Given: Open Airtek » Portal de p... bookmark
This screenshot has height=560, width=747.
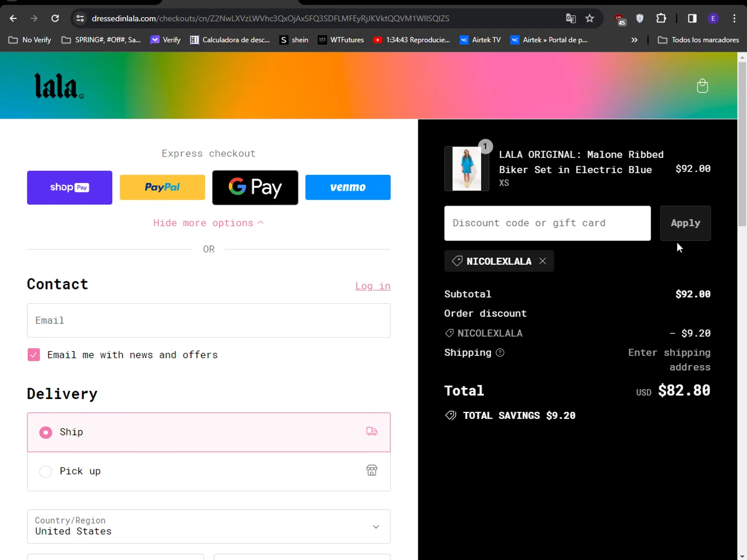Looking at the screenshot, I should 549,40.
